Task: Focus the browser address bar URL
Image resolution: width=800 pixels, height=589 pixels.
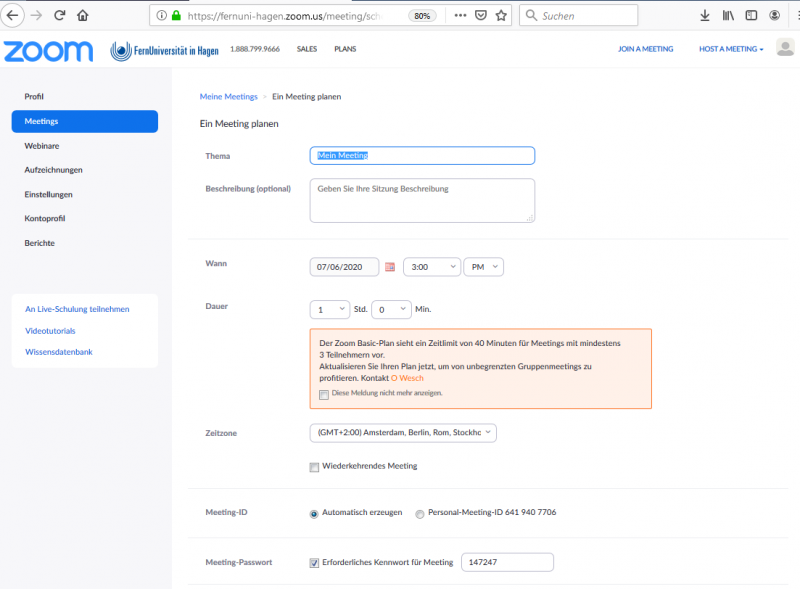Action: tap(285, 16)
